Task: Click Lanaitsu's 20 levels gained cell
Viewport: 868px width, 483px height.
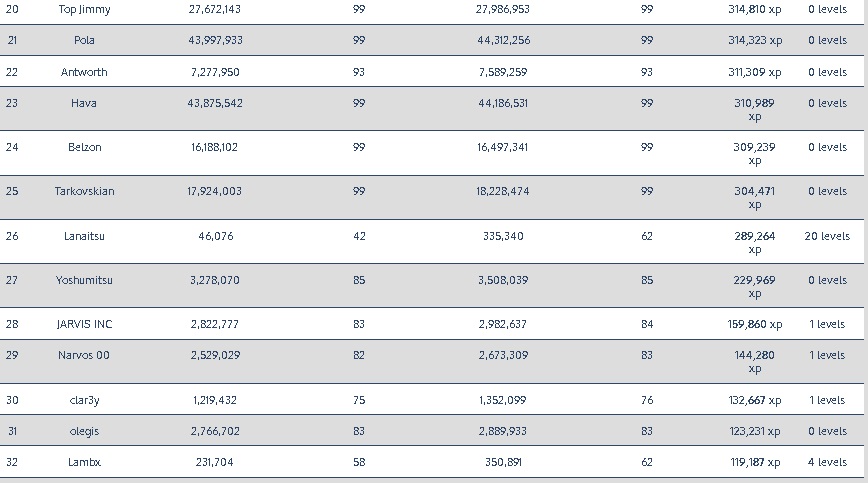Action: (x=826, y=236)
